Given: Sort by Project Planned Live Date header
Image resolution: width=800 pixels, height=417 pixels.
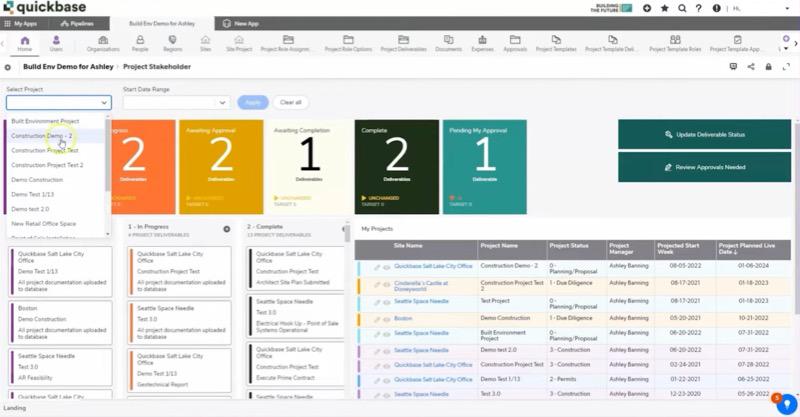Looking at the screenshot, I should click(747, 249).
